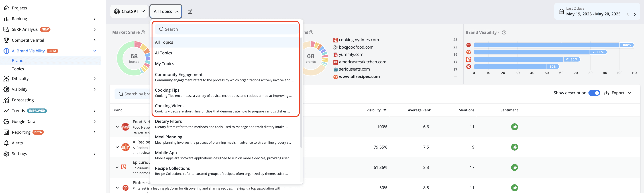Click the calendar icon beside All Topics
The image size is (644, 193).
(x=190, y=11)
